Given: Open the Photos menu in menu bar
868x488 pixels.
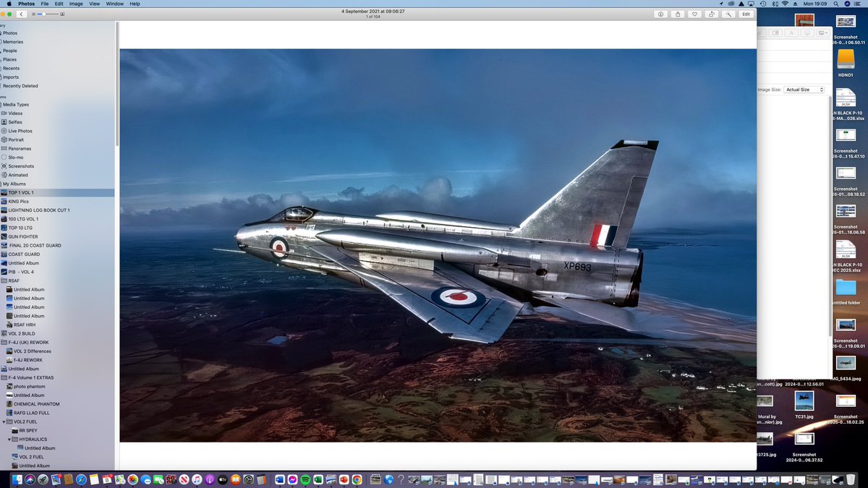Looking at the screenshot, I should pos(26,4).
